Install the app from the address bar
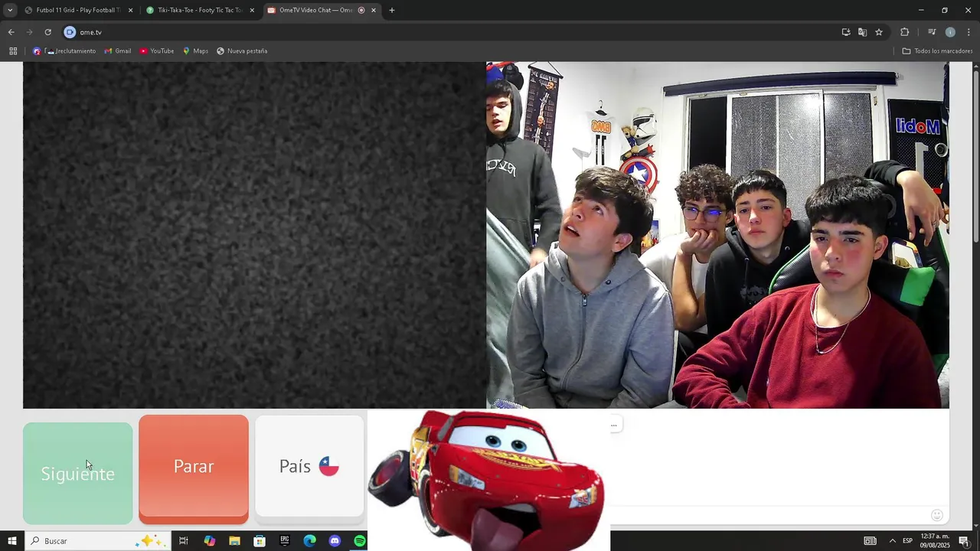The height and width of the screenshot is (551, 980). (x=846, y=32)
